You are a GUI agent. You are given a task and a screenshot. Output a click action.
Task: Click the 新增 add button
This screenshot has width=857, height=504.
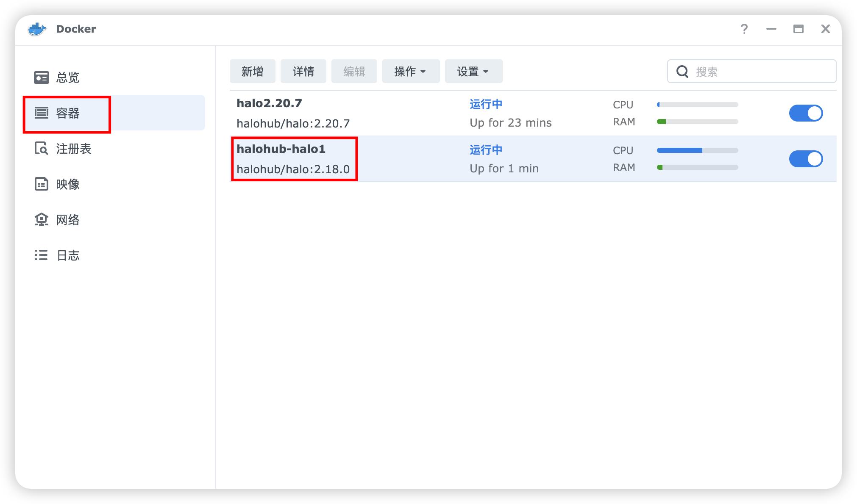pos(253,71)
